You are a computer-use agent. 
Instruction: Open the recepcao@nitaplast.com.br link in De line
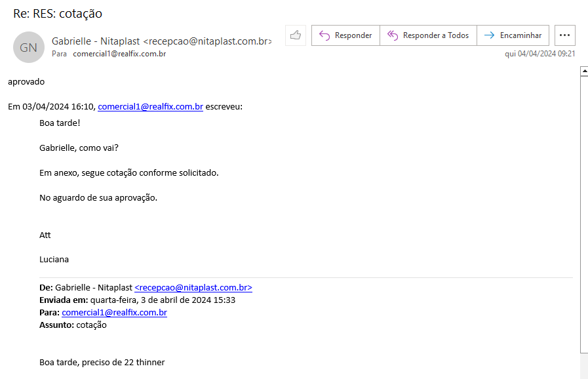(x=193, y=287)
